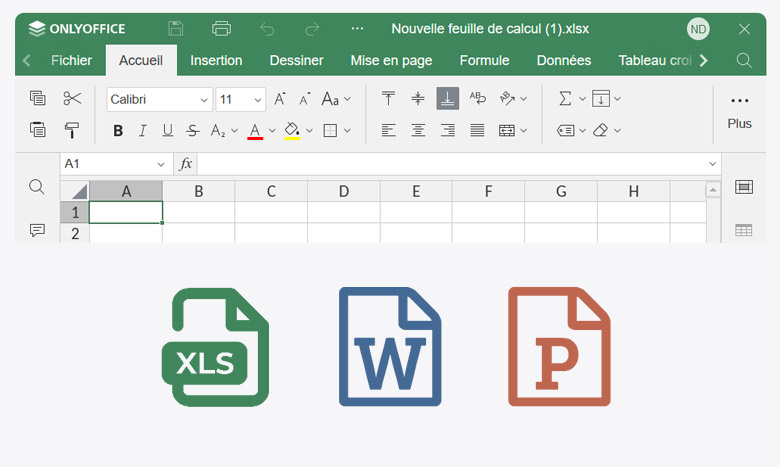Center text horizontally
780x467 pixels.
418,130
